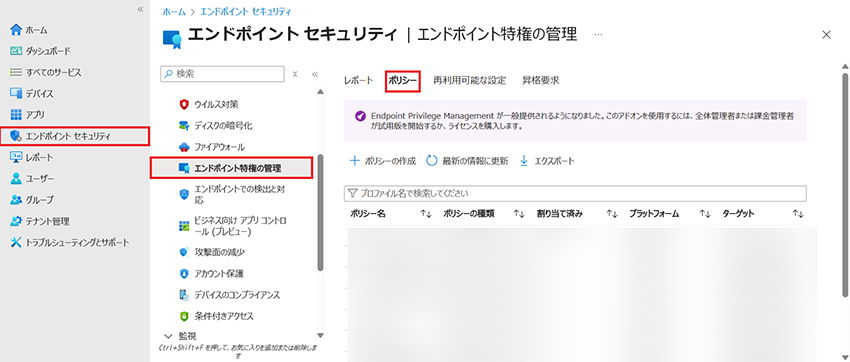Image resolution: width=850 pixels, height=362 pixels.
Task: Open デバイス icon in sidebar
Action: 16,93
